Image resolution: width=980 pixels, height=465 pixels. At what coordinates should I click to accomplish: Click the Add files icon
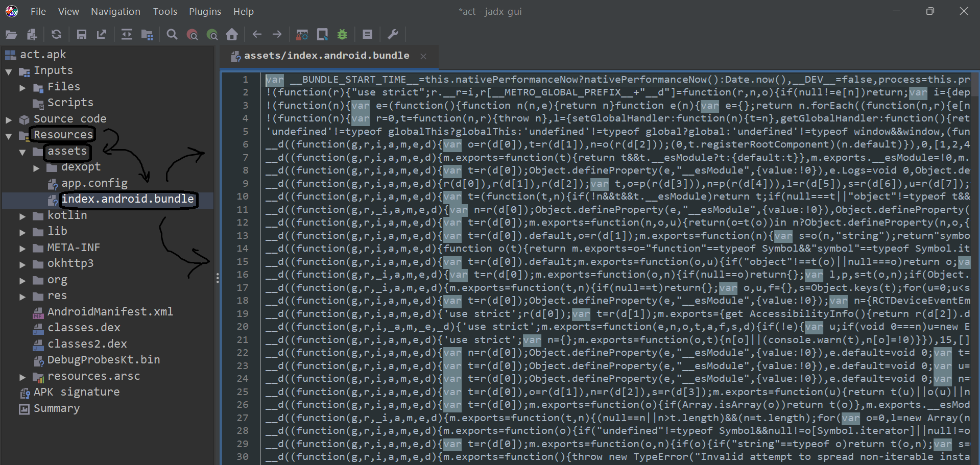coord(32,35)
